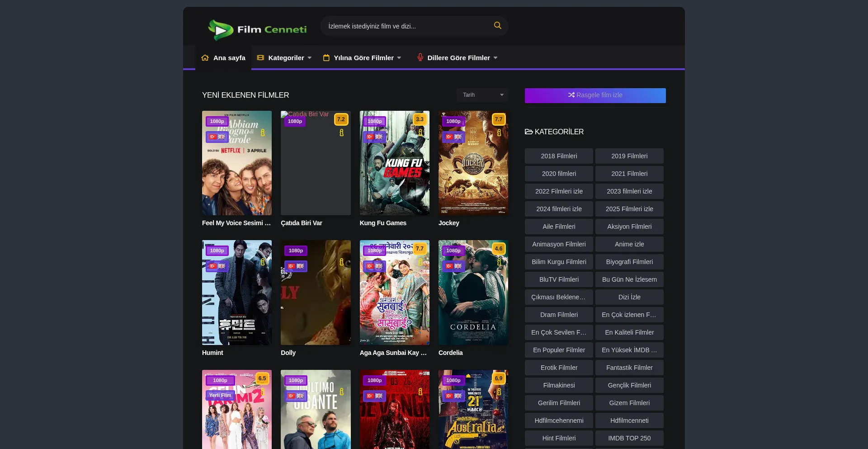This screenshot has width=868, height=449.
Task: Click the 3.3 rating badge on Kung Fu Games
Action: (x=420, y=119)
